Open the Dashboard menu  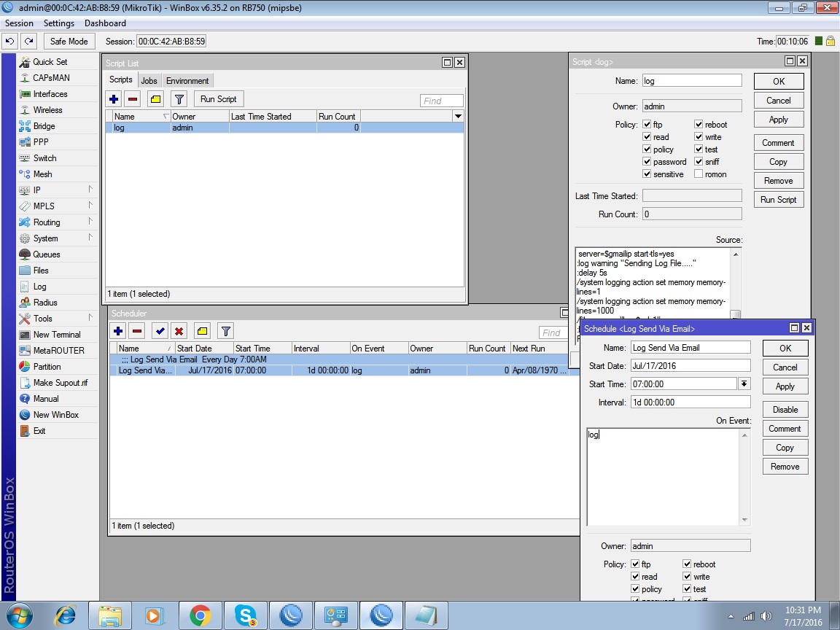pyautogui.click(x=105, y=23)
